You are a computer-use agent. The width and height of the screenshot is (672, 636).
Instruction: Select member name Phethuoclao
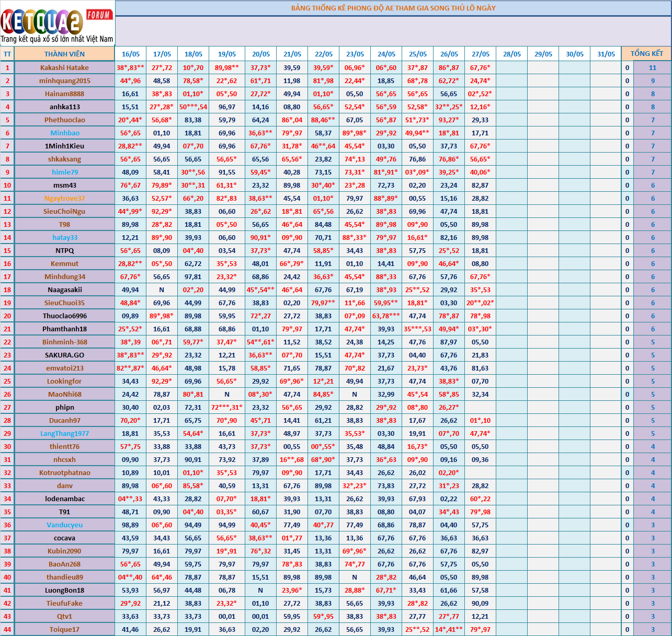click(64, 120)
